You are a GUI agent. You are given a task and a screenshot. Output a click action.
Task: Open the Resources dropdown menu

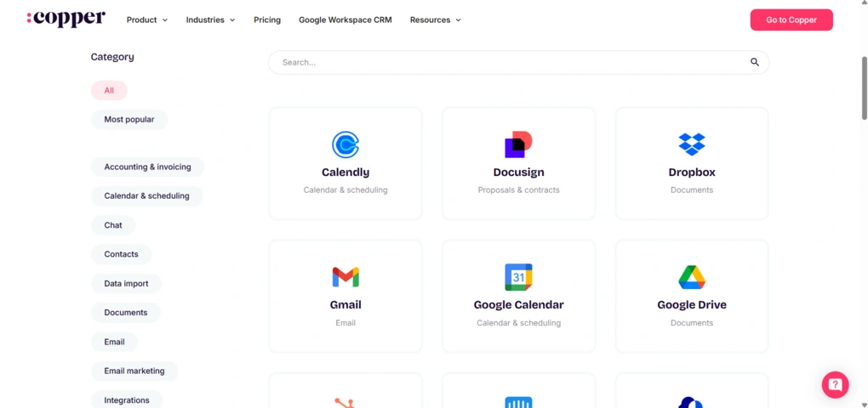[x=435, y=20]
